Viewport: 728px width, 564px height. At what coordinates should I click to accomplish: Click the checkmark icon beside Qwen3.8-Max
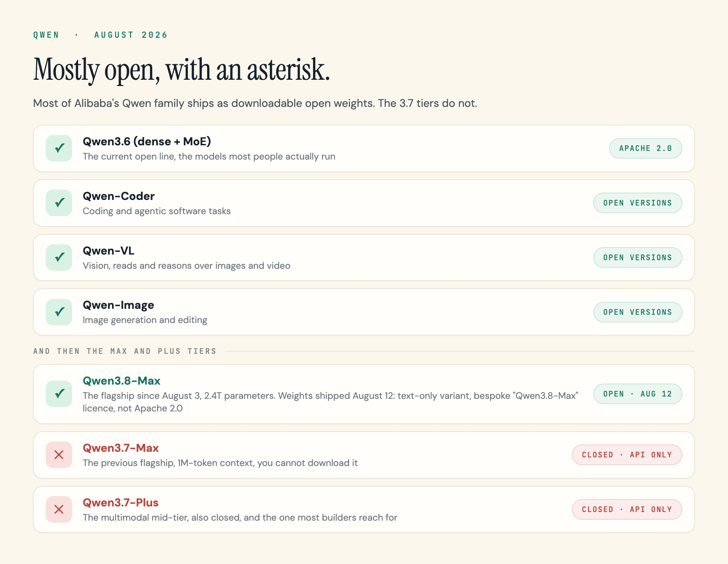59,394
